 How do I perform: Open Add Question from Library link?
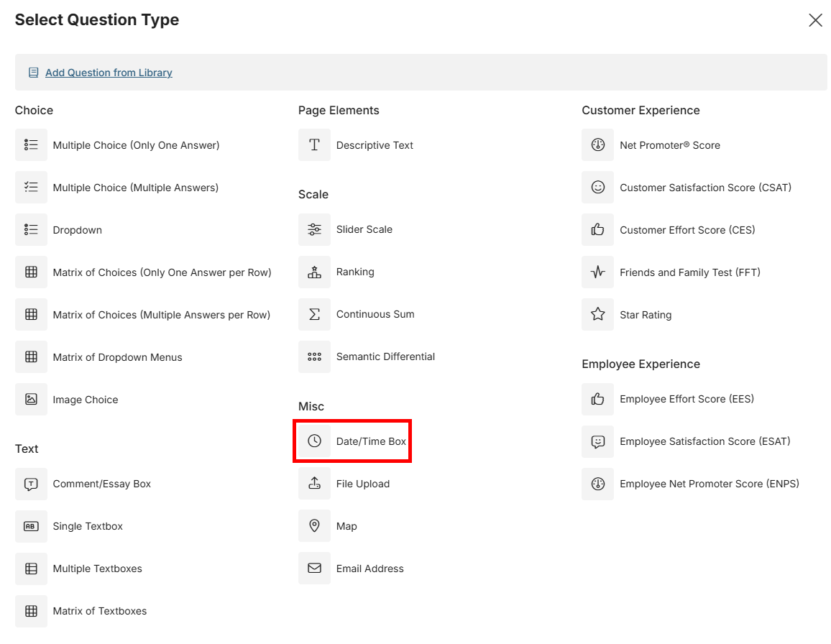pos(109,73)
